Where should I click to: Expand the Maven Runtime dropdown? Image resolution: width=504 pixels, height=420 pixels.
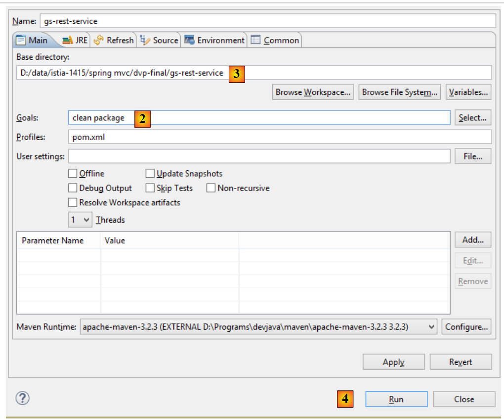(431, 327)
